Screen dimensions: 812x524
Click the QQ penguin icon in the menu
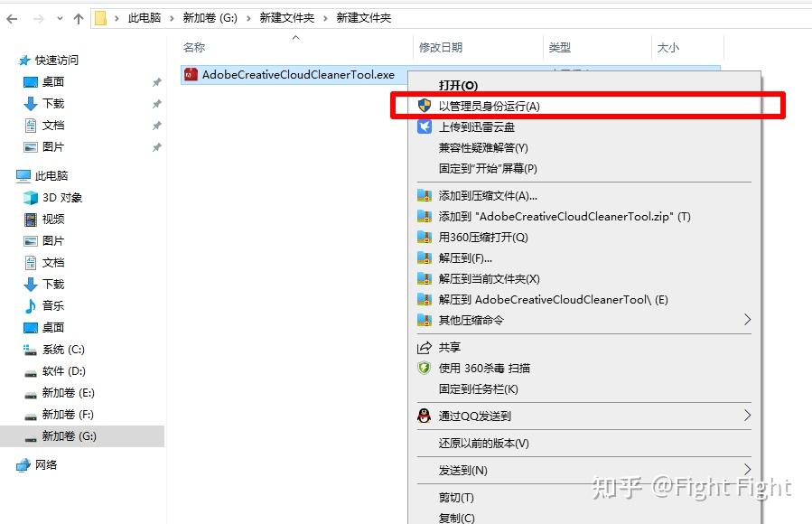click(x=423, y=416)
